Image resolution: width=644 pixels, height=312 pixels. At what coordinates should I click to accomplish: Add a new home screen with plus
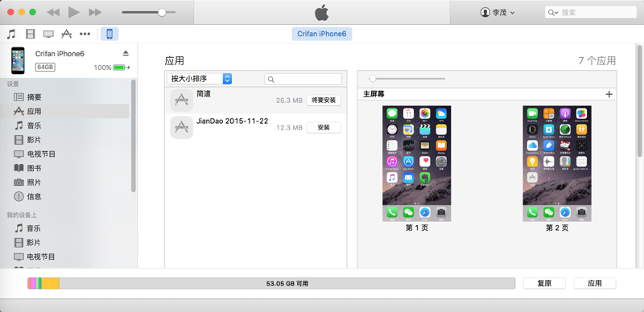pyautogui.click(x=609, y=94)
